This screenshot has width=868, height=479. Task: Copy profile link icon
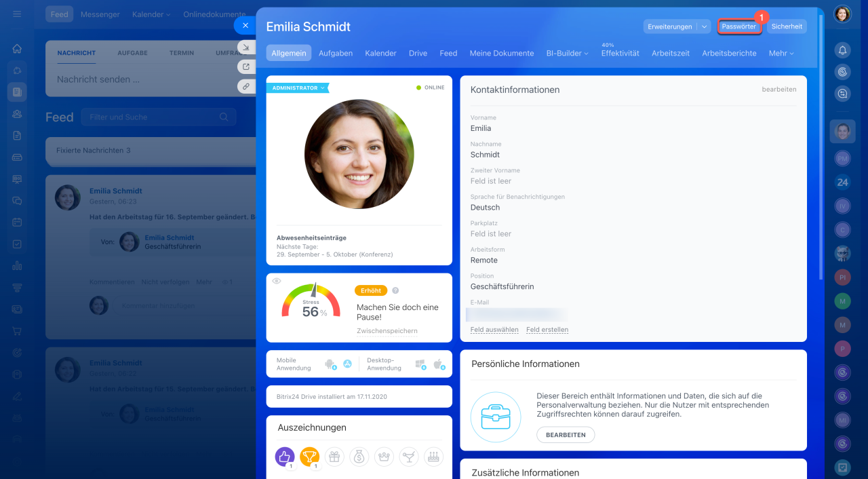coord(245,86)
